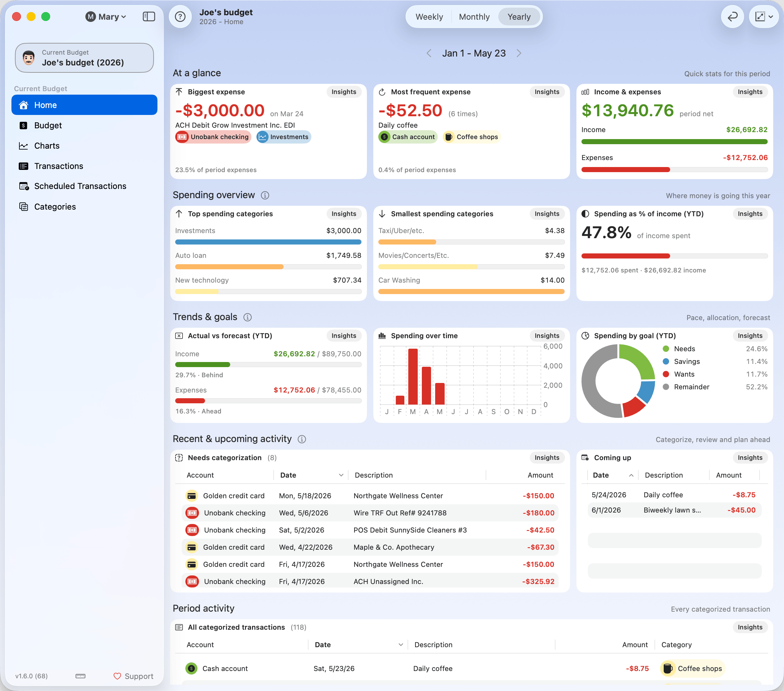Click the undo return arrow icon
The width and height of the screenshot is (784, 691).
pyautogui.click(x=732, y=17)
